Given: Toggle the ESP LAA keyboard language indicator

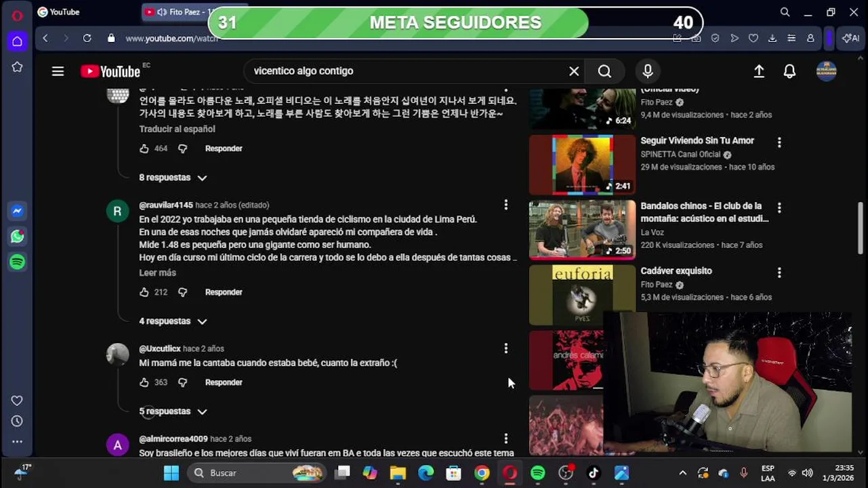Looking at the screenshot, I should click(768, 473).
